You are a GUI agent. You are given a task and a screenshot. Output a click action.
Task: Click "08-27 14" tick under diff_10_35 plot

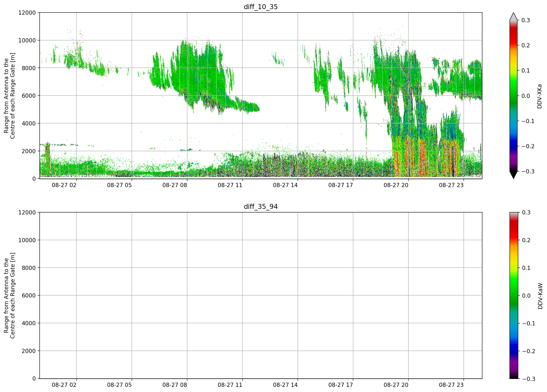pyautogui.click(x=285, y=185)
